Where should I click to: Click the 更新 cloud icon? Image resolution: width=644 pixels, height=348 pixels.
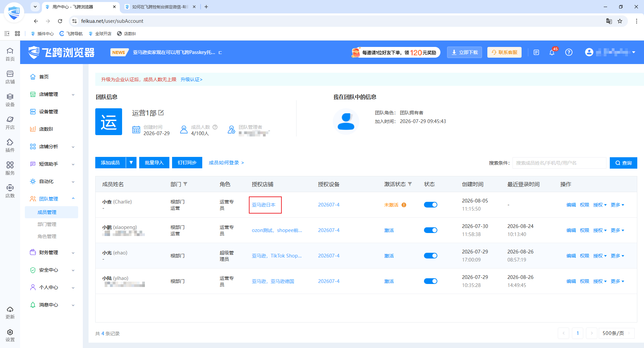click(x=10, y=312)
